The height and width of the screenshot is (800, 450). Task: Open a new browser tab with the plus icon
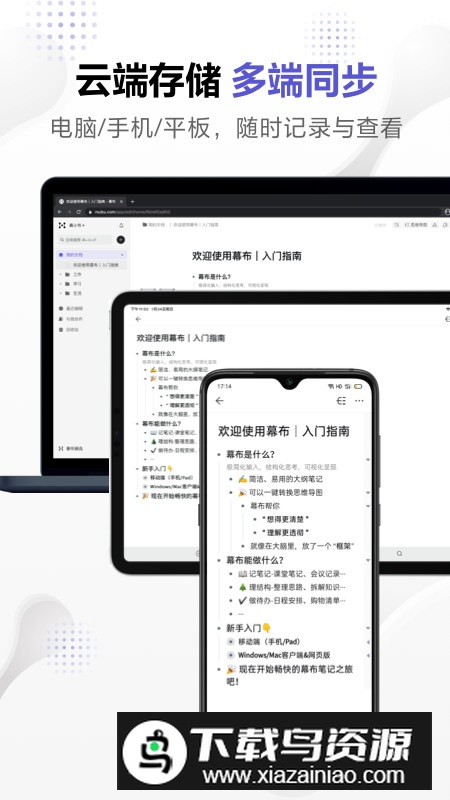point(132,202)
